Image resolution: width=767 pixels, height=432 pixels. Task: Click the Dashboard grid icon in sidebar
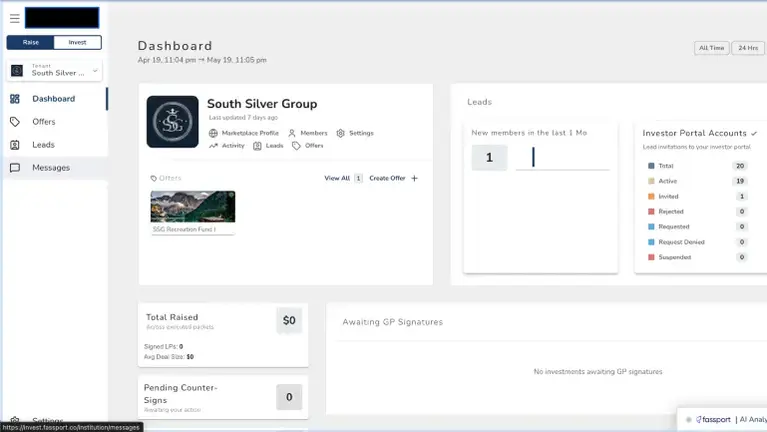(15, 99)
